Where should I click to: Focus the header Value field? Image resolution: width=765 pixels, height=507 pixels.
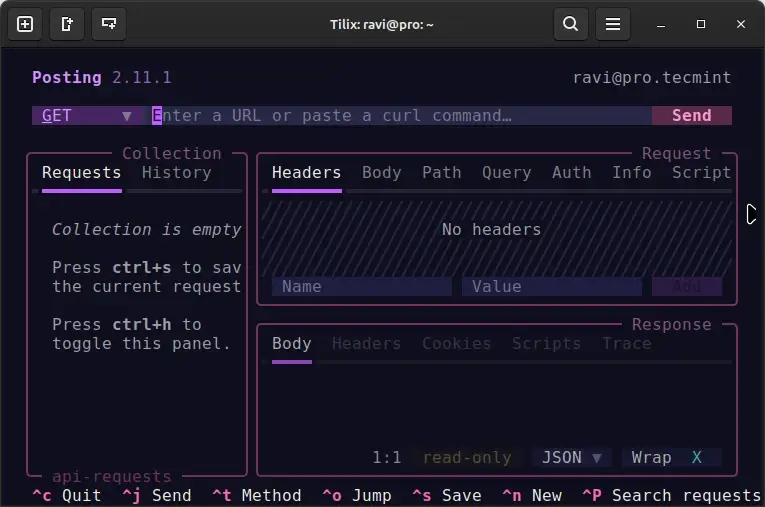point(552,286)
